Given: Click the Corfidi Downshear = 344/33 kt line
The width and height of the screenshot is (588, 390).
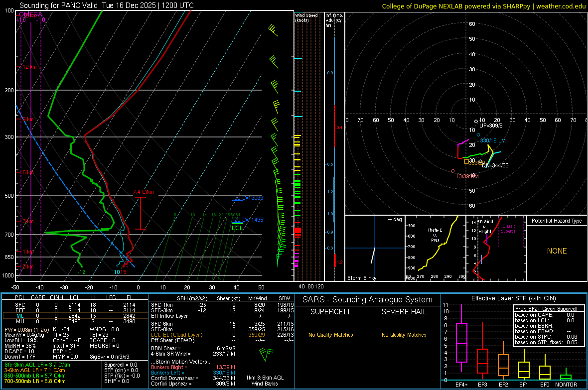Looking at the screenshot, I should coord(193,378).
